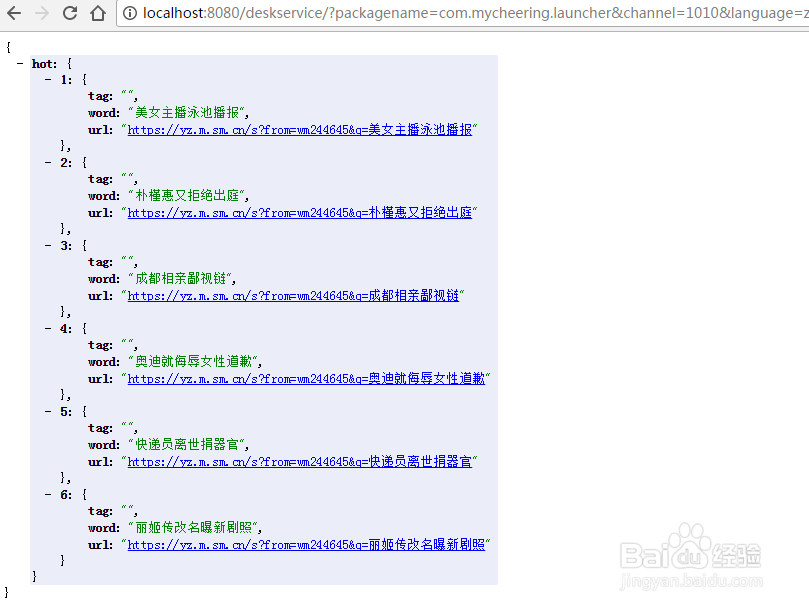Open the 朴槿惠又拒绝出庭 url link
Screen dimensions: 809x609
pos(300,213)
